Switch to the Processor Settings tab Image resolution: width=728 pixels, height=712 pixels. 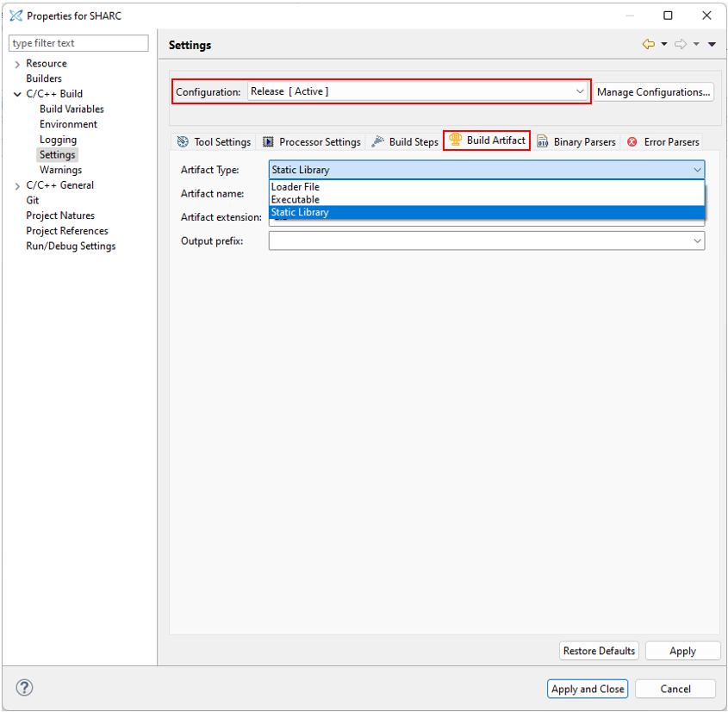pyautogui.click(x=311, y=142)
